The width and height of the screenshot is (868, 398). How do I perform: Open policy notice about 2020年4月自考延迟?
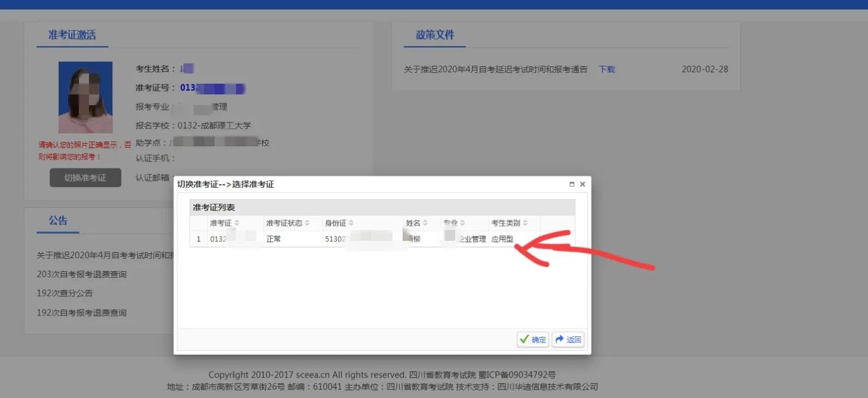[496, 69]
